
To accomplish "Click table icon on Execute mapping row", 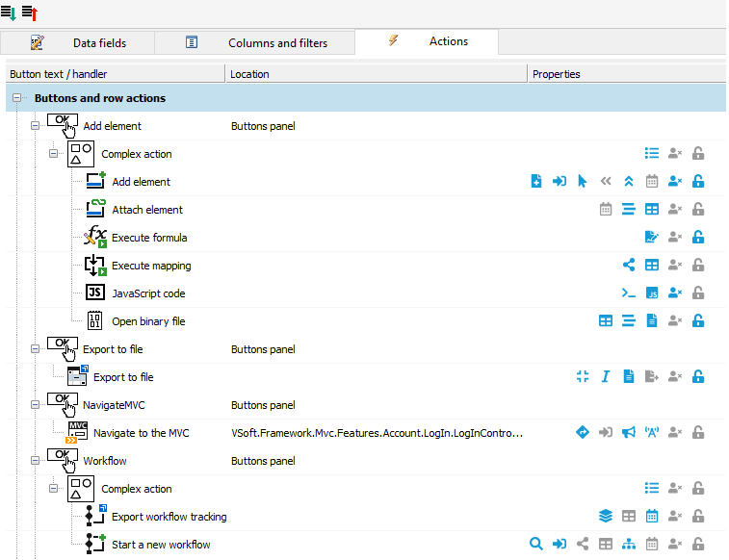I will click(x=652, y=266).
